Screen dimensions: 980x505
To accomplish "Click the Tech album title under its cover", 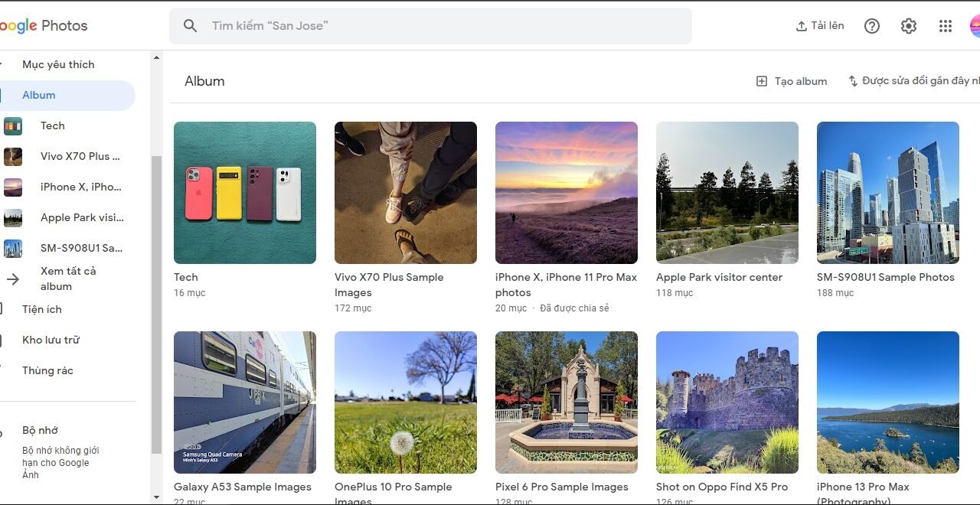I will [186, 277].
